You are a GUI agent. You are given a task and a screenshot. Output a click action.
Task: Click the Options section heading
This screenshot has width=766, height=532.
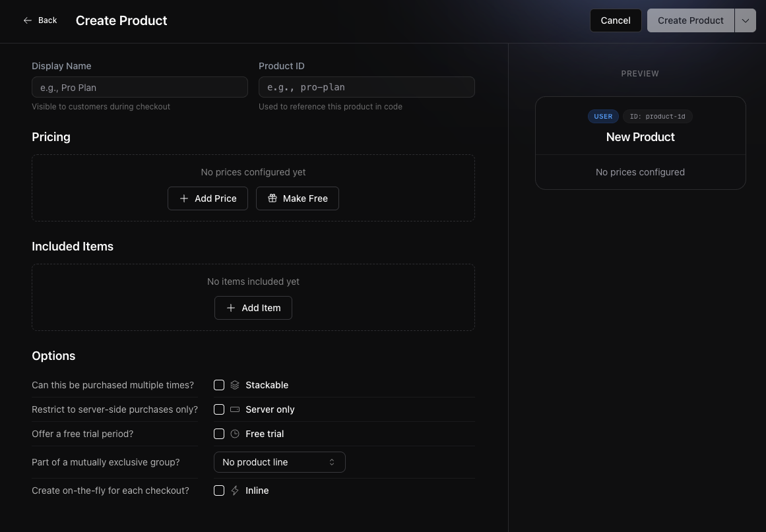[53, 356]
